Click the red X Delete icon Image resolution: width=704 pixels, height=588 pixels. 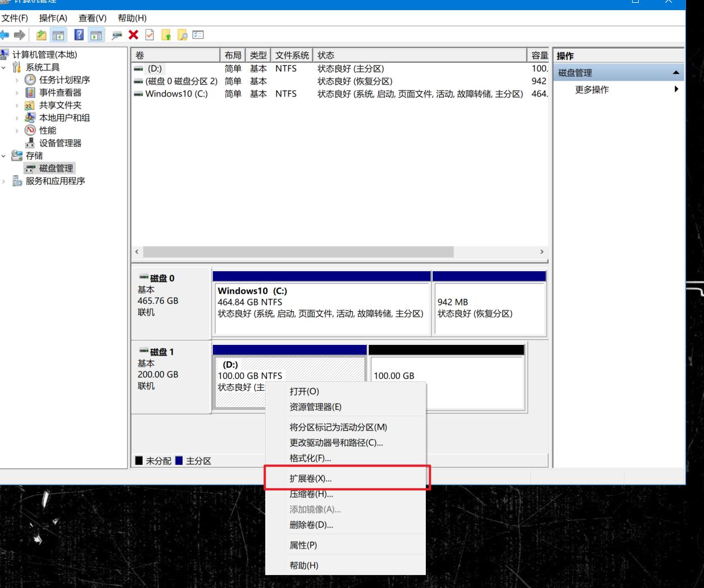[x=133, y=35]
